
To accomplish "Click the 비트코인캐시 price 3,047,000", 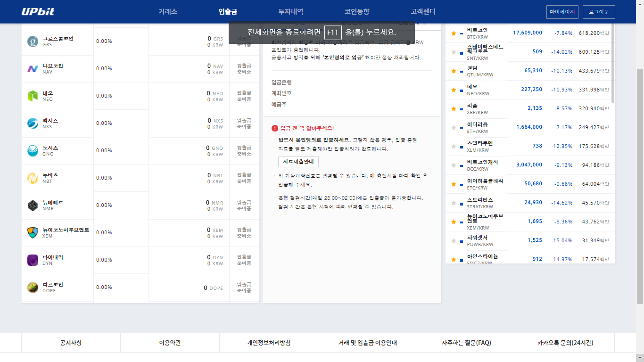I will pos(529,165).
